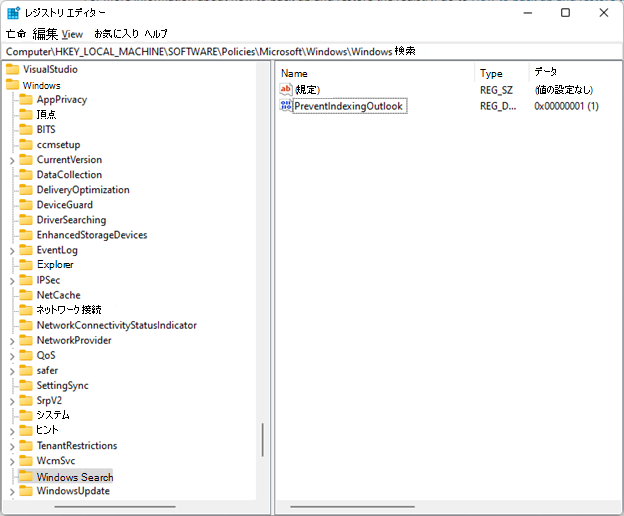This screenshot has width=624, height=516.
Task: Select the safer key label
Action: [x=47, y=370]
